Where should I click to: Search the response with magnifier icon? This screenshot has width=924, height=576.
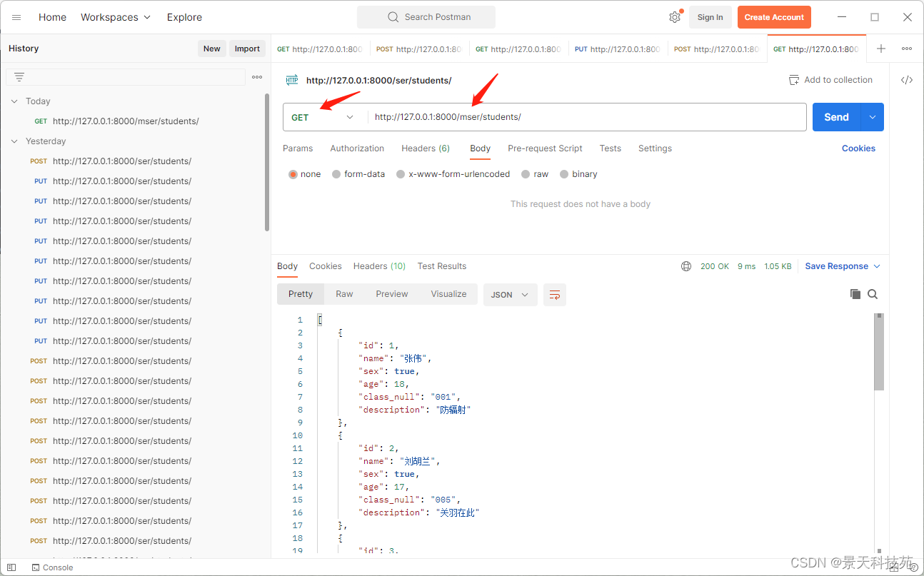[873, 294]
